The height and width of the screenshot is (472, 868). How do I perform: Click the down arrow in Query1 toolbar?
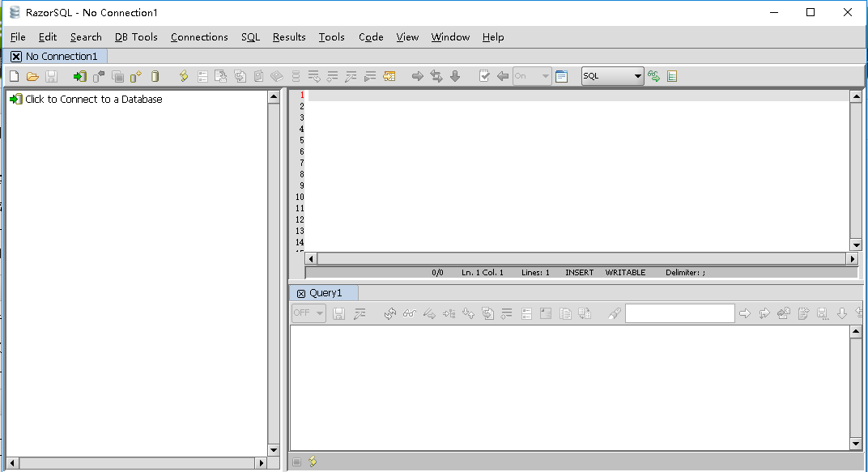pyautogui.click(x=842, y=314)
